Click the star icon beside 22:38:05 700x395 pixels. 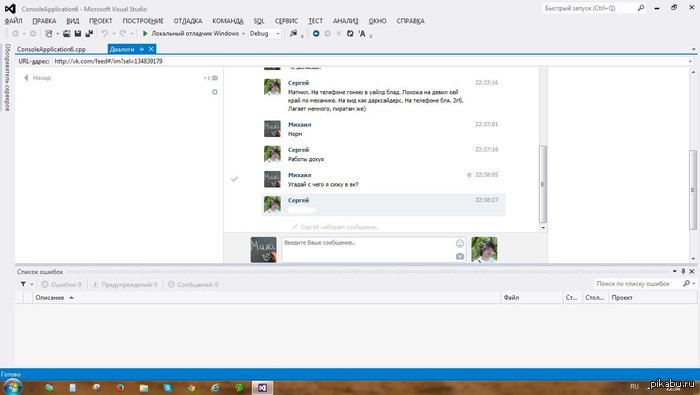pos(469,175)
